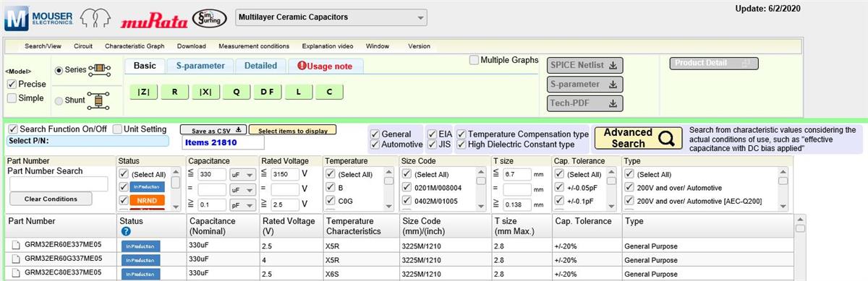The height and width of the screenshot is (281, 868).
Task: Uncheck the EIA checkbox
Action: coord(432,134)
